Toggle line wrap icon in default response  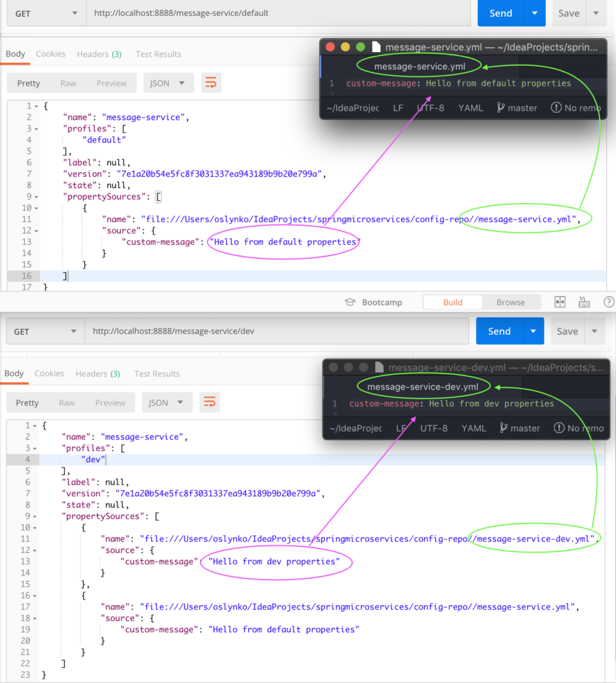[x=211, y=83]
